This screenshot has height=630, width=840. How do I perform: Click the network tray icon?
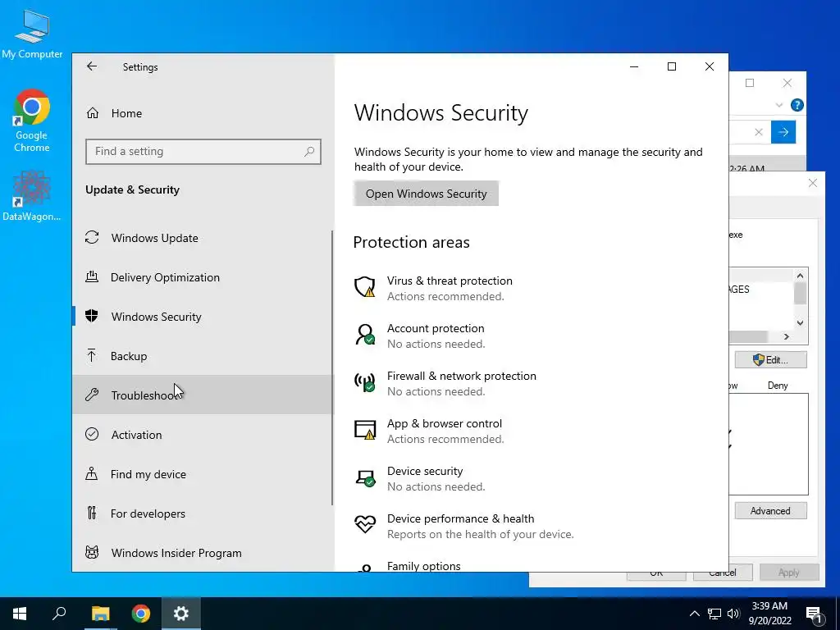714,614
